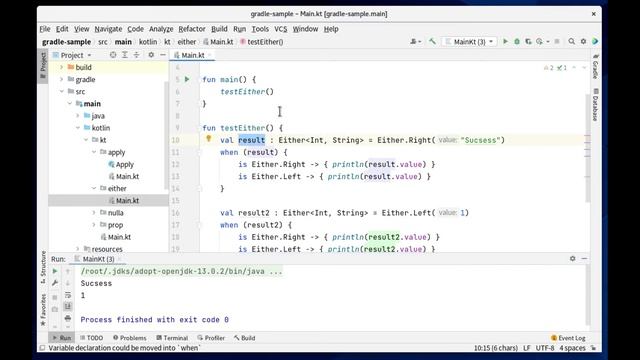Switch to the Main.kt editor tab
The width and height of the screenshot is (640, 360).
point(192,55)
